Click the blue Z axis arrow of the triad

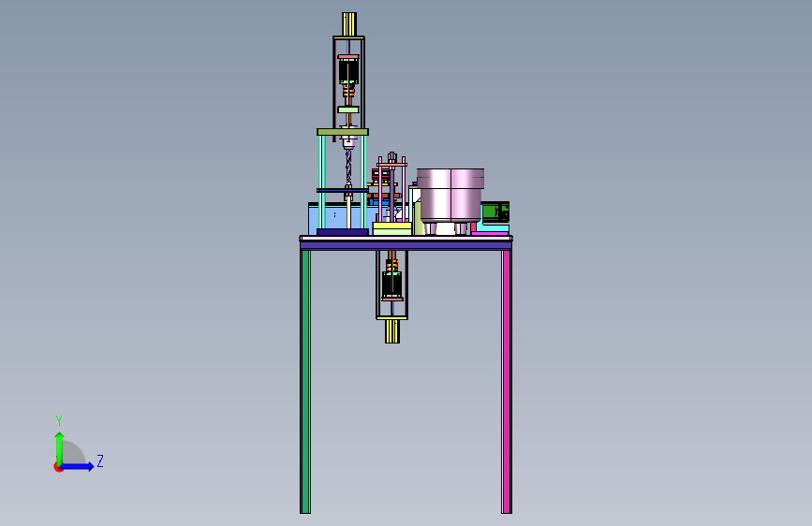pos(78,466)
